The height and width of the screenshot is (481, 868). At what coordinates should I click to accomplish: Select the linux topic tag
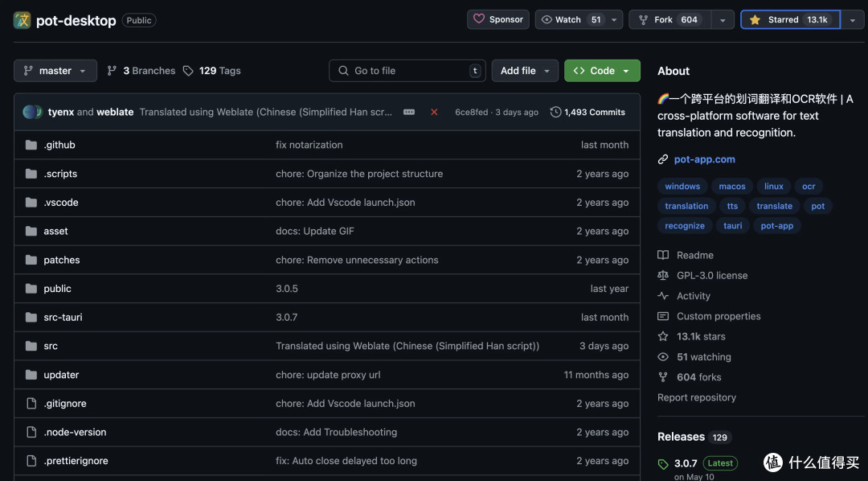pos(774,186)
